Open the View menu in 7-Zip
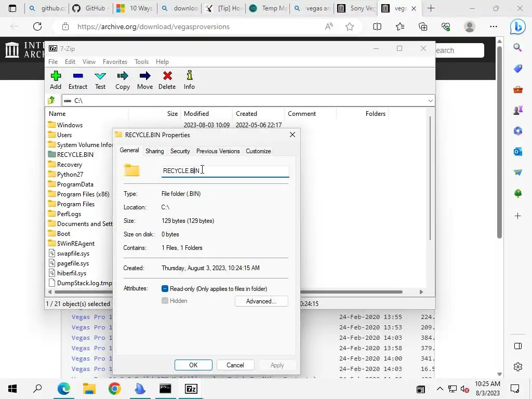Screen dimensions: 532x399 [89, 62]
